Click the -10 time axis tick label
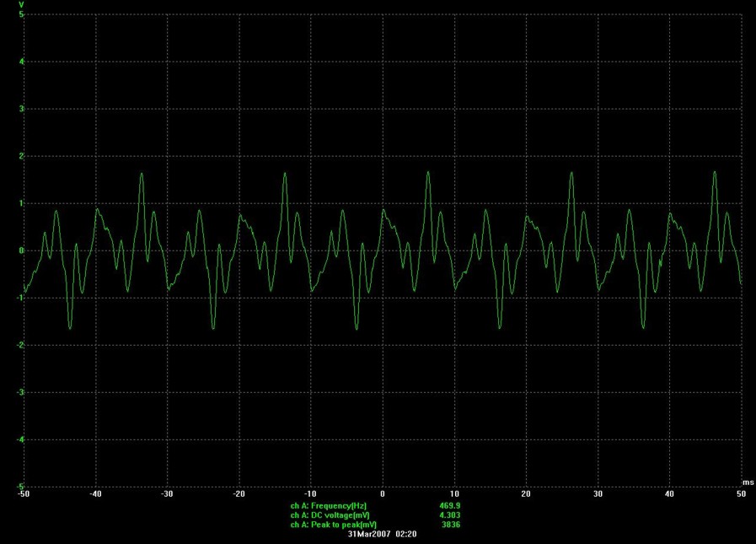This screenshot has height=544, width=756. point(310,493)
